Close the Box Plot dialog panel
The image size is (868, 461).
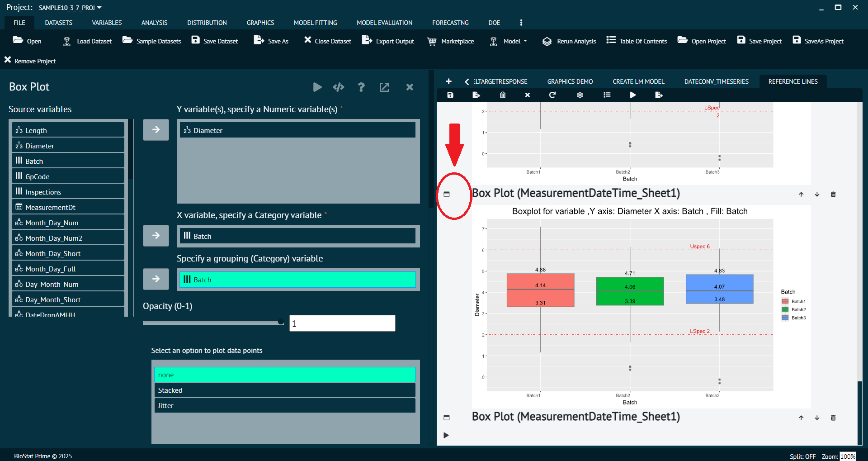click(x=410, y=87)
